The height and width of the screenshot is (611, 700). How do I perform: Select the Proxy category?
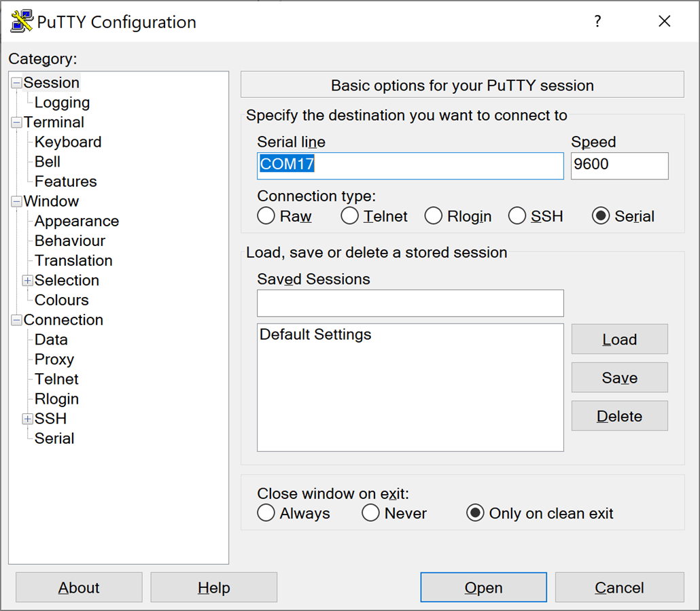point(54,360)
